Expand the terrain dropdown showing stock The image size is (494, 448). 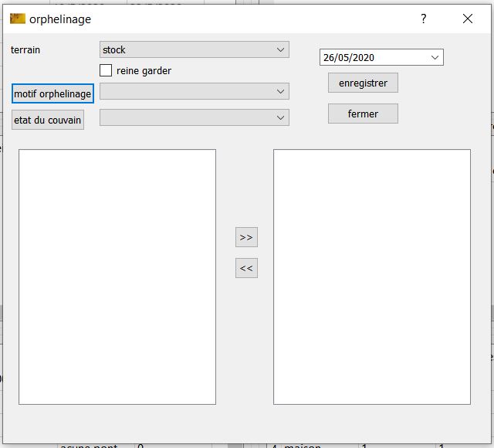pos(280,49)
